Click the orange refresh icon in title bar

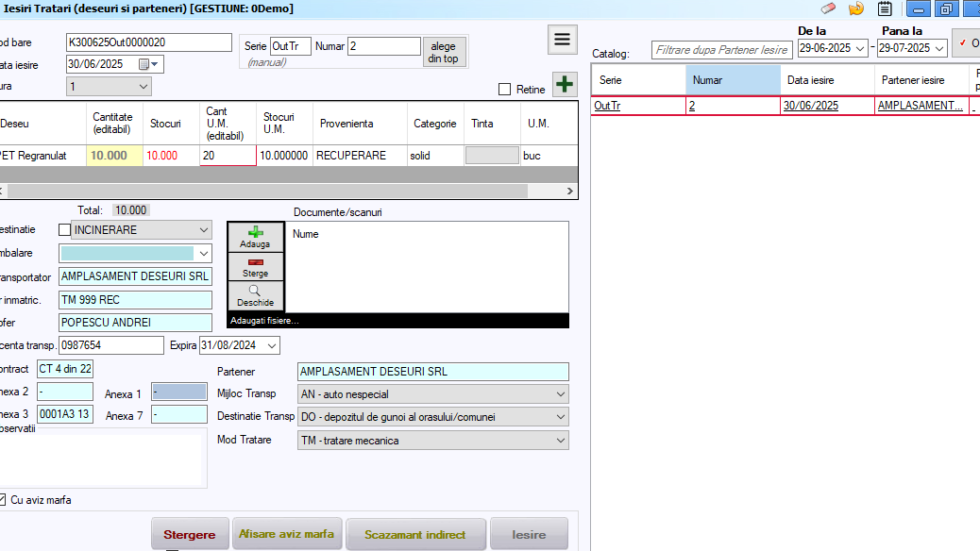pos(856,8)
